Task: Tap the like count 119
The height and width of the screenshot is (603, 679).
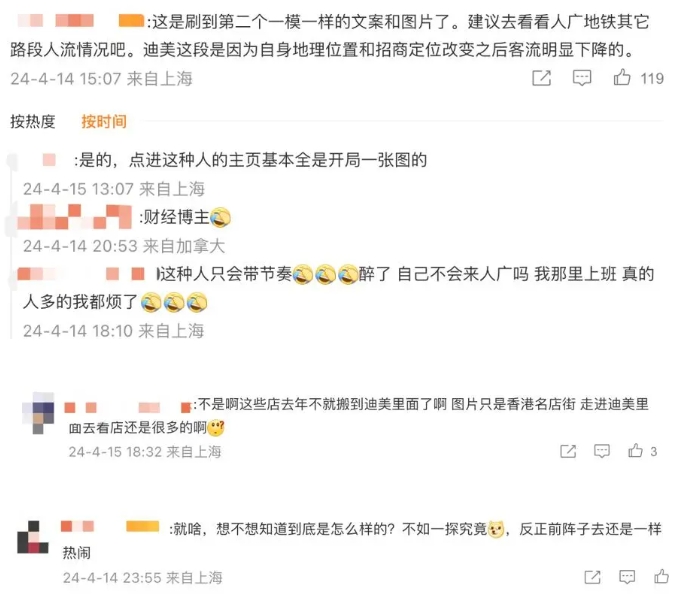Action: pyautogui.click(x=652, y=78)
